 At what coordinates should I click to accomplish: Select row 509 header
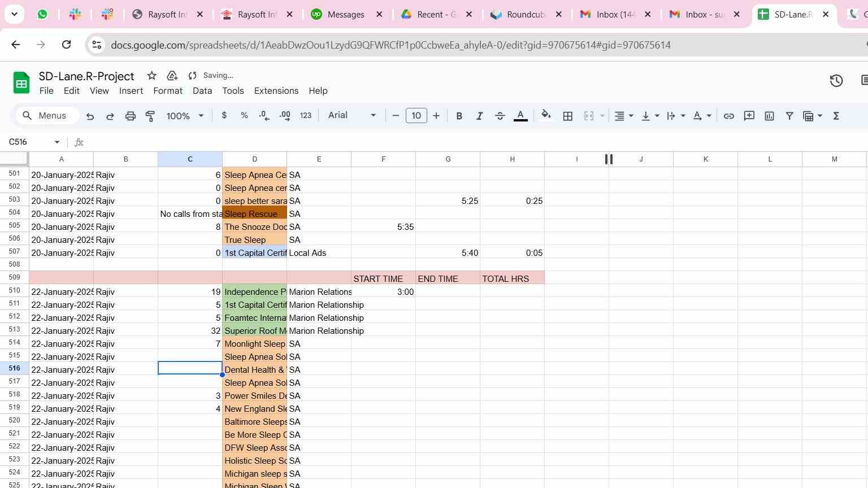[14, 277]
